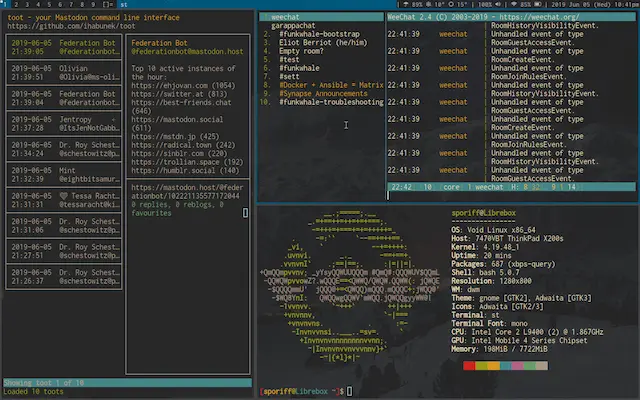Select the Olivian toot from 21:39:51

[64, 73]
